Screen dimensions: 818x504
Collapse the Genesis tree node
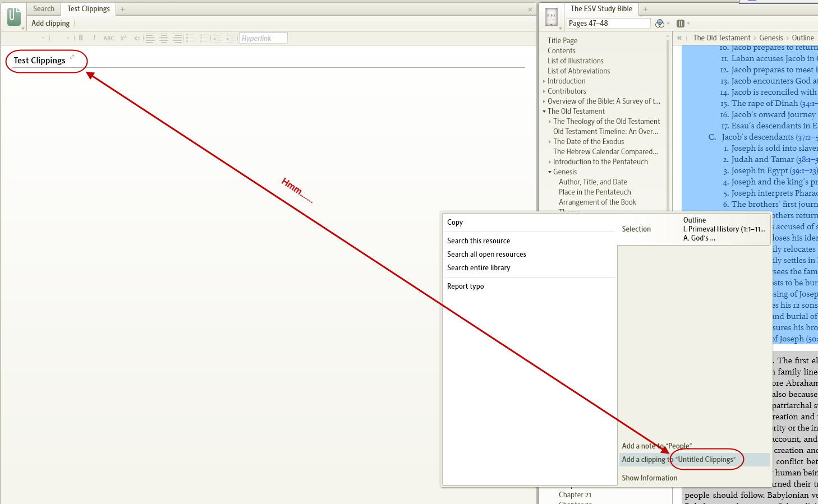coord(550,172)
